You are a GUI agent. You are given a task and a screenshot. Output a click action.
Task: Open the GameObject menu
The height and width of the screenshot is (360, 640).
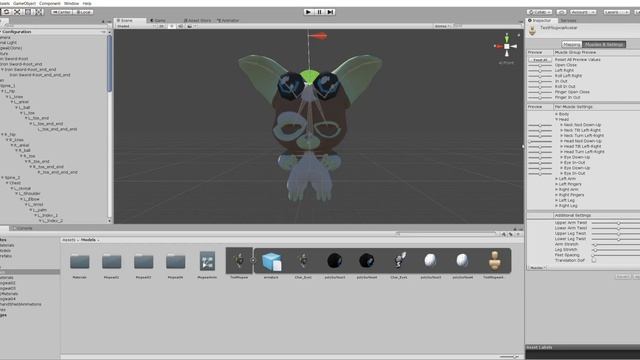point(24,3)
